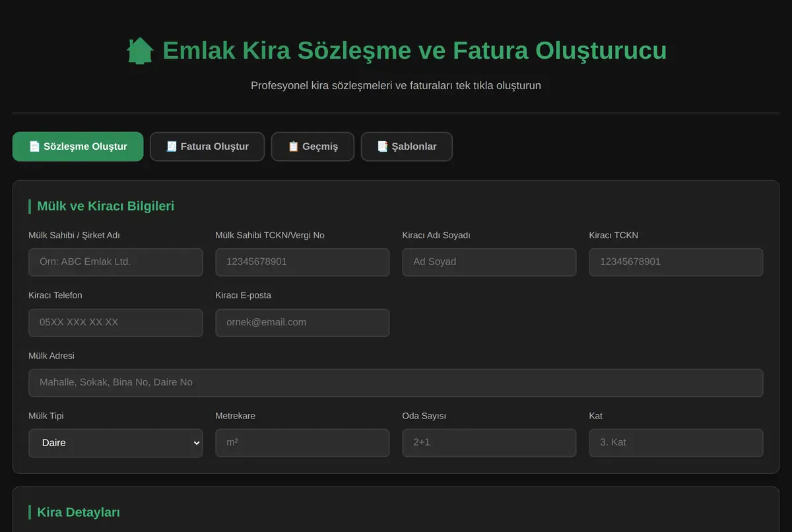Open the Fatura Oluştur tab

point(207,147)
